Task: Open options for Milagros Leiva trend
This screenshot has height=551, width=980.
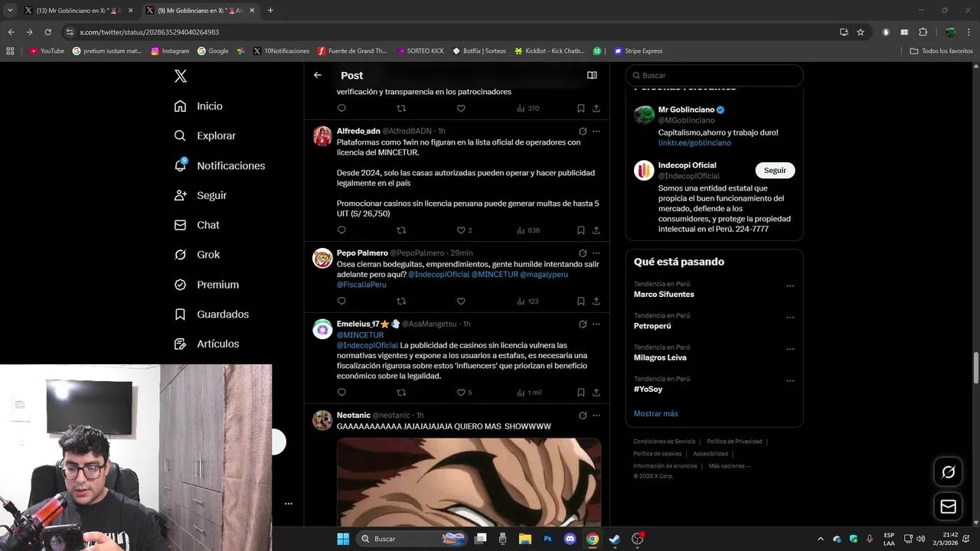Action: click(x=790, y=349)
